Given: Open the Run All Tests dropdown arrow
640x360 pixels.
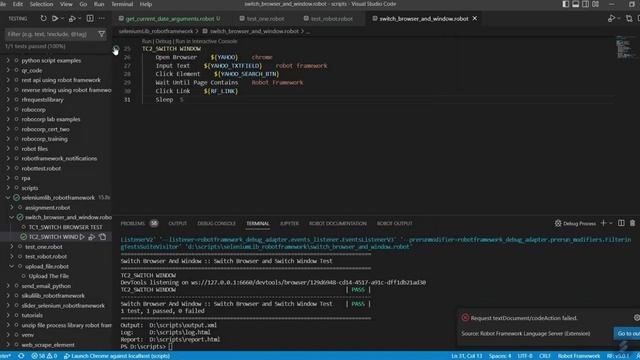Looking at the screenshot, I should [x=62, y=18].
